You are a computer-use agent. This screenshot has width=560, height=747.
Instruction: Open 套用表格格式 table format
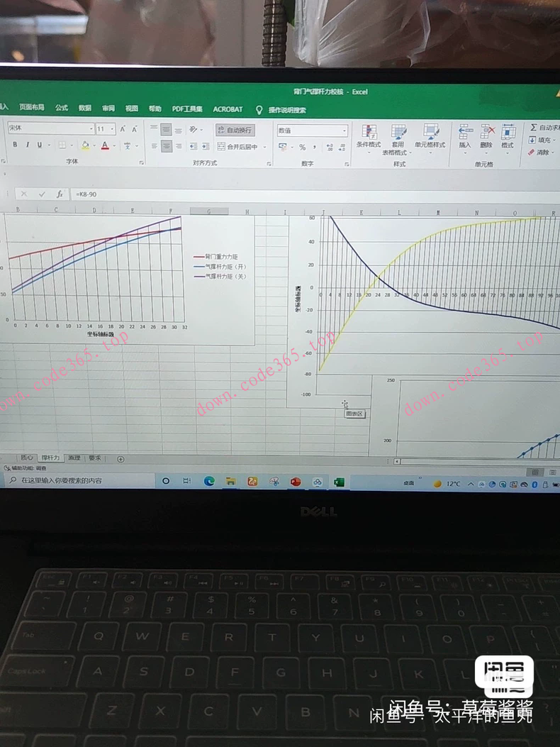click(x=397, y=139)
